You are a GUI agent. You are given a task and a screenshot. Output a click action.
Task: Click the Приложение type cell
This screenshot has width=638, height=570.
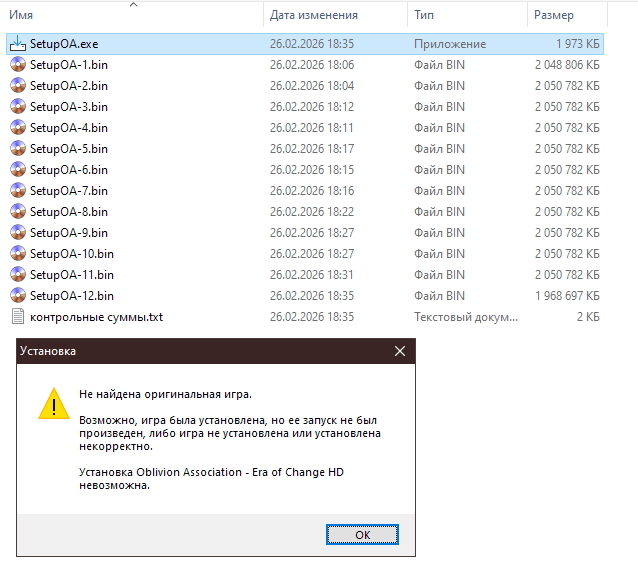pos(450,44)
